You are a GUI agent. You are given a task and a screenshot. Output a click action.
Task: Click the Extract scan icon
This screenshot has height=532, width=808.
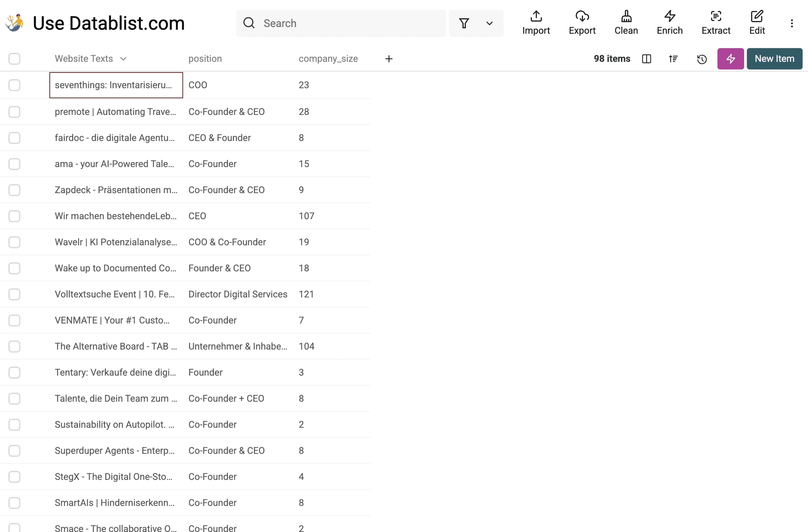coord(715,16)
